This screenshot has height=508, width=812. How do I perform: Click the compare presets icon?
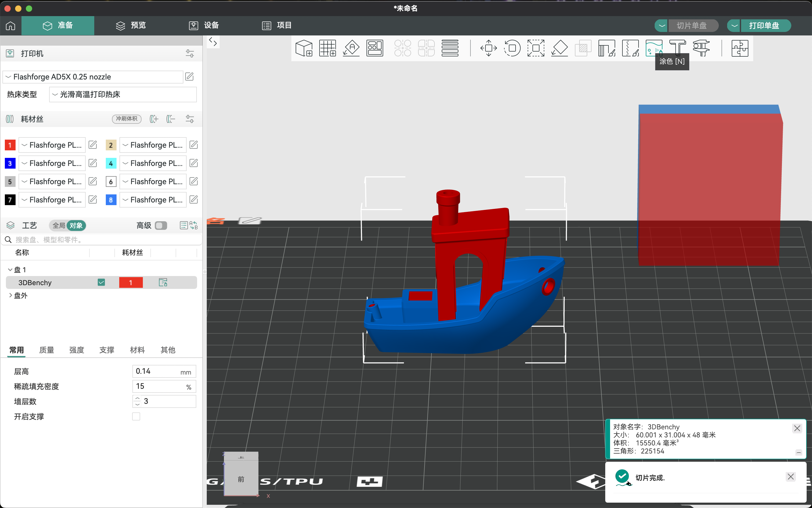194,225
